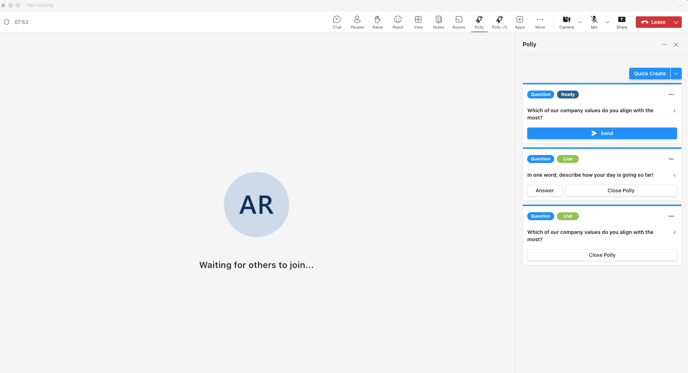Click the meeting shield status icon
This screenshot has width=688, height=373.
click(7, 22)
